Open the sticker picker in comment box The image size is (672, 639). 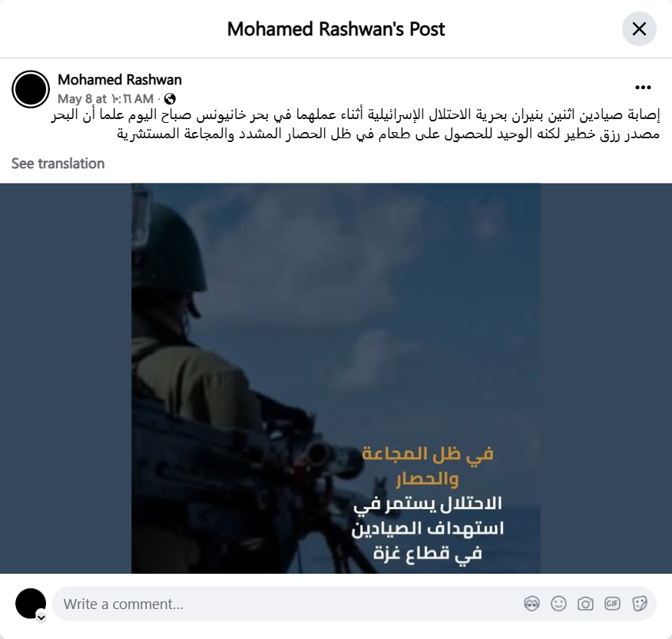pyautogui.click(x=639, y=604)
